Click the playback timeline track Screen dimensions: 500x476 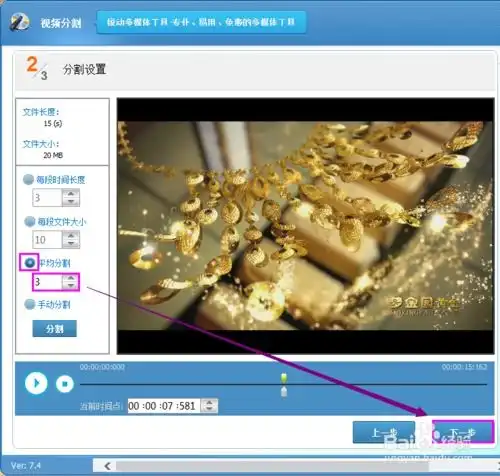(x=283, y=384)
